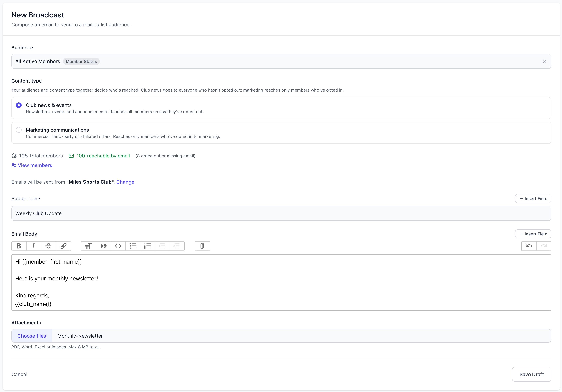Viewport: 562px width, 392px height.
Task: Insert Field into Subject Line
Action: (533, 199)
